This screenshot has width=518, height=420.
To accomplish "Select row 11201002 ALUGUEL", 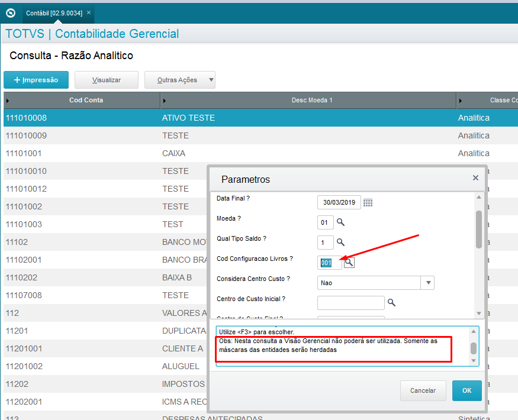I will (106, 367).
